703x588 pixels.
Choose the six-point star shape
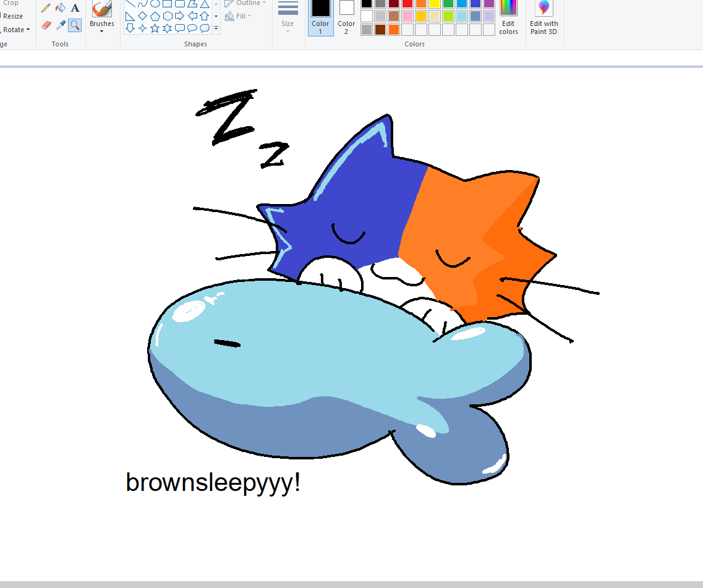[x=168, y=28]
